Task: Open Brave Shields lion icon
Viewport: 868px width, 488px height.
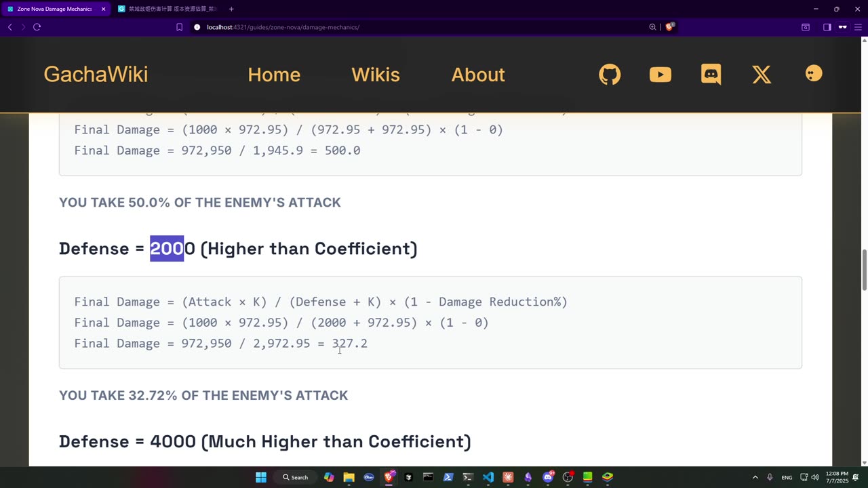Action: point(669,27)
